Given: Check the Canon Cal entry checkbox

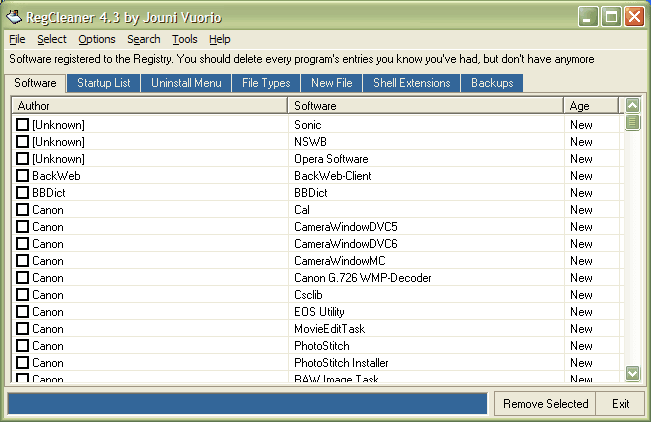Looking at the screenshot, I should point(22,210).
